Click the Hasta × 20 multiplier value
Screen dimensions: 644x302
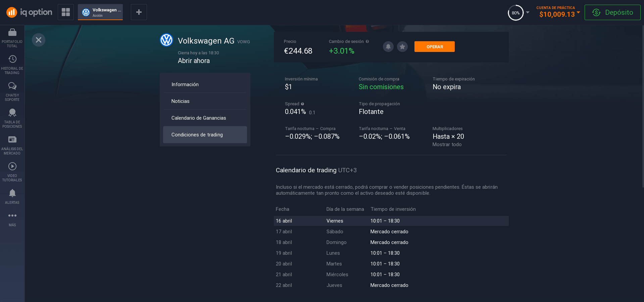(x=448, y=136)
